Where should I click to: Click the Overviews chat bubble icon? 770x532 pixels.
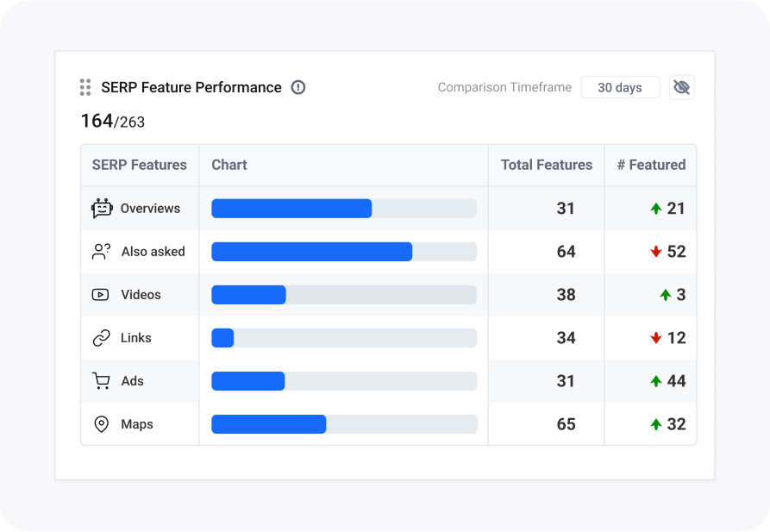click(x=100, y=208)
